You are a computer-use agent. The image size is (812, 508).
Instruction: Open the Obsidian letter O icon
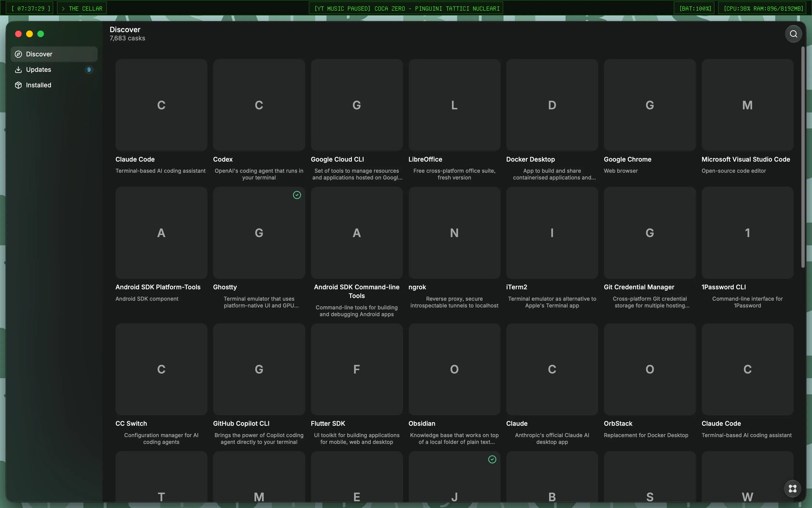point(454,369)
